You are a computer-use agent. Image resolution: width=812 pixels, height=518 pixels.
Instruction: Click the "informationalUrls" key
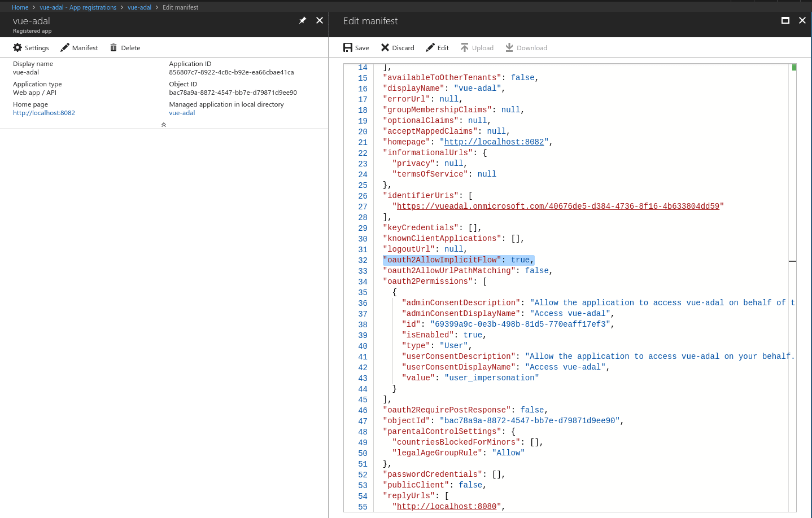tap(428, 153)
